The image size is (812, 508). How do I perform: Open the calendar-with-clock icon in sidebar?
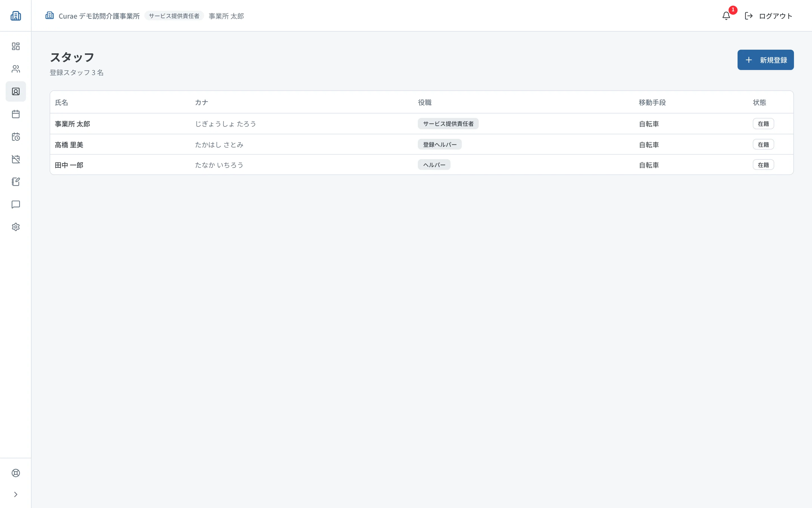[x=16, y=137]
